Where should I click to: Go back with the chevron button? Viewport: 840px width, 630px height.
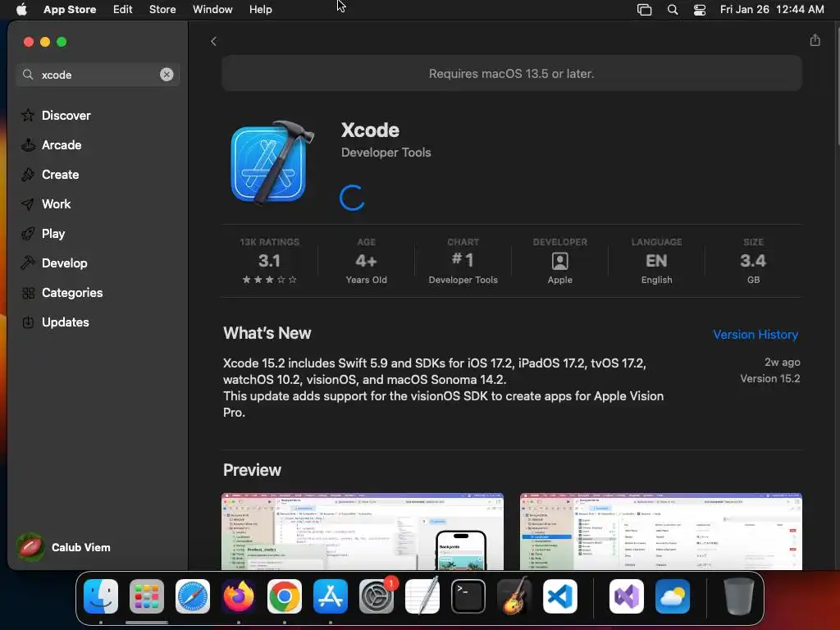(x=213, y=41)
